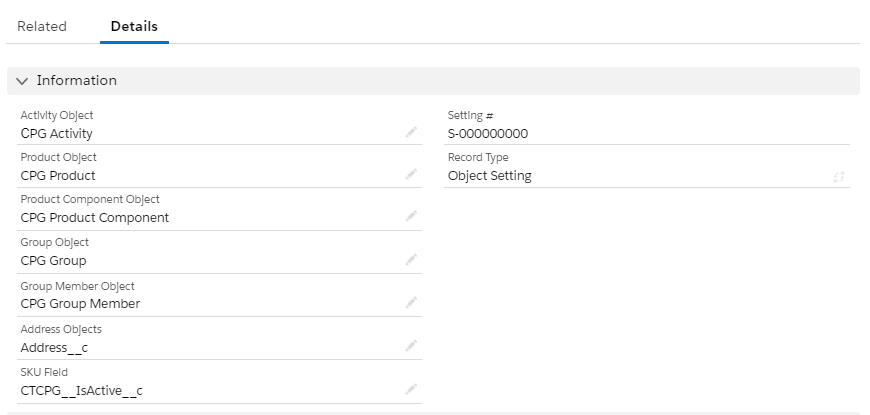The image size is (870, 415).
Task: Click the Object Setting record type value
Action: pos(490,175)
